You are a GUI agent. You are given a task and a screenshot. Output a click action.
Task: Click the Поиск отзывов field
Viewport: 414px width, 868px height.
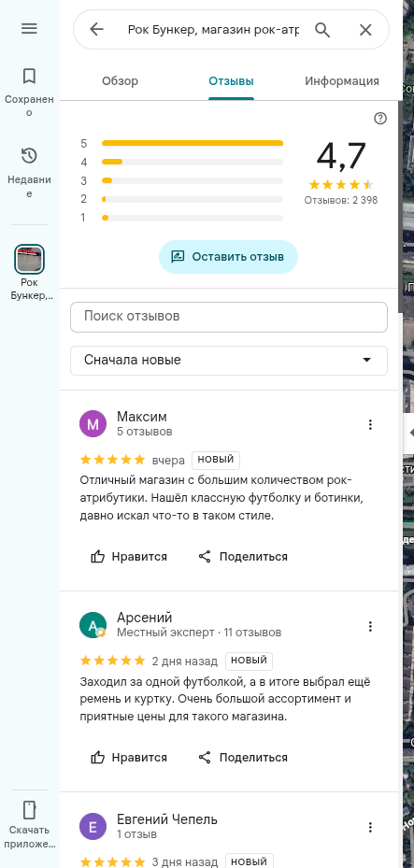(229, 317)
